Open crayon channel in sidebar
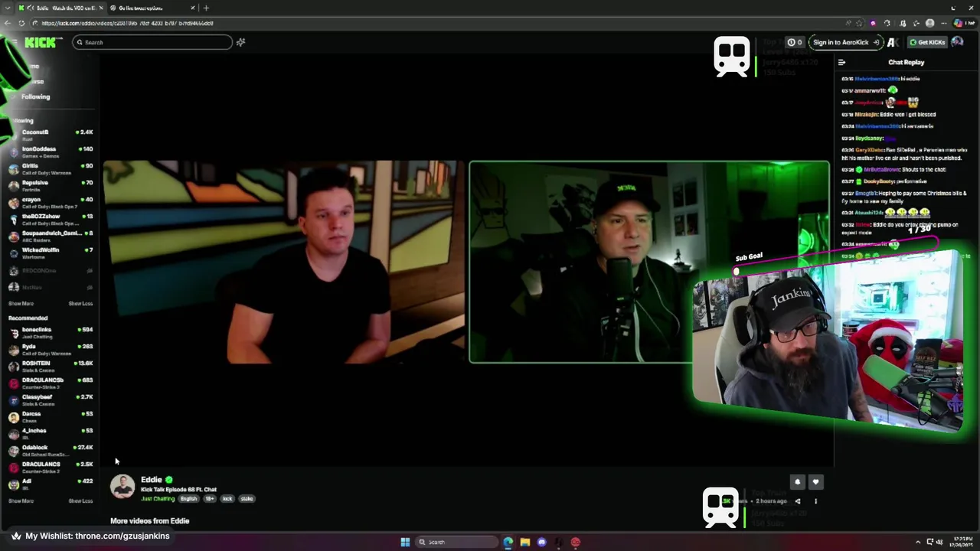980x551 pixels. tap(51, 202)
